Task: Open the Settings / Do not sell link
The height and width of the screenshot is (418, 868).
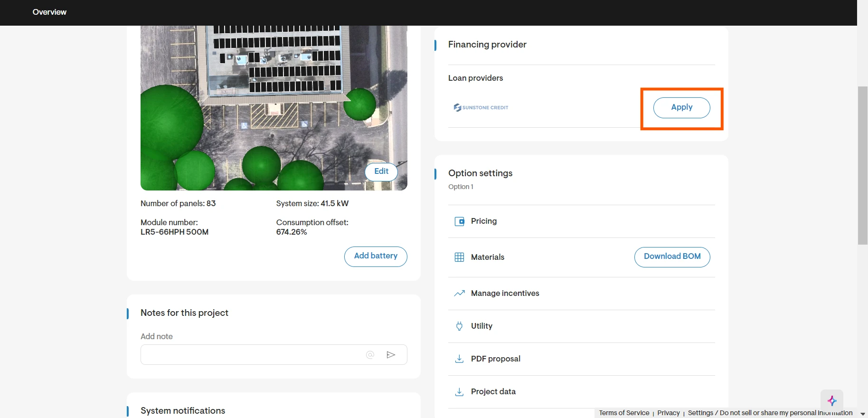Action: [x=770, y=413]
